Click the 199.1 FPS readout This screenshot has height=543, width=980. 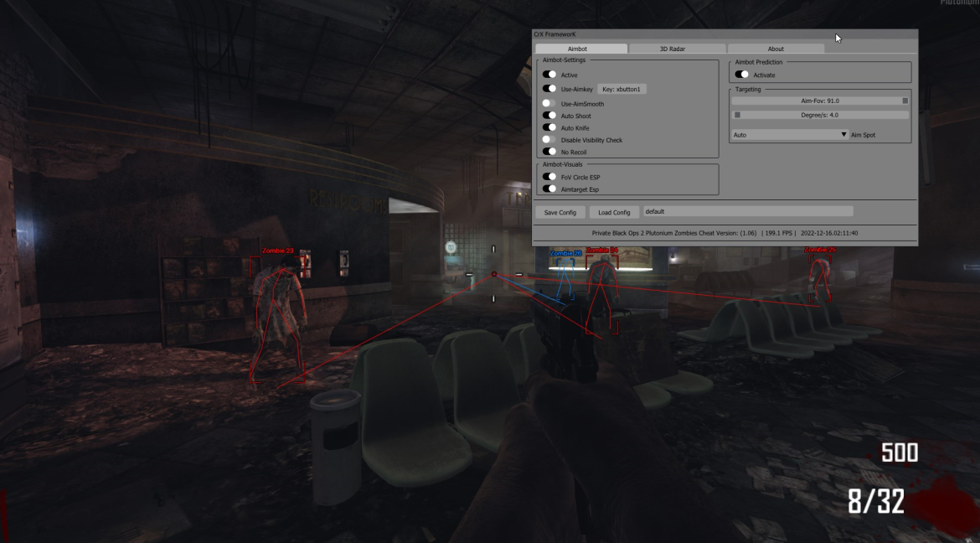point(779,233)
